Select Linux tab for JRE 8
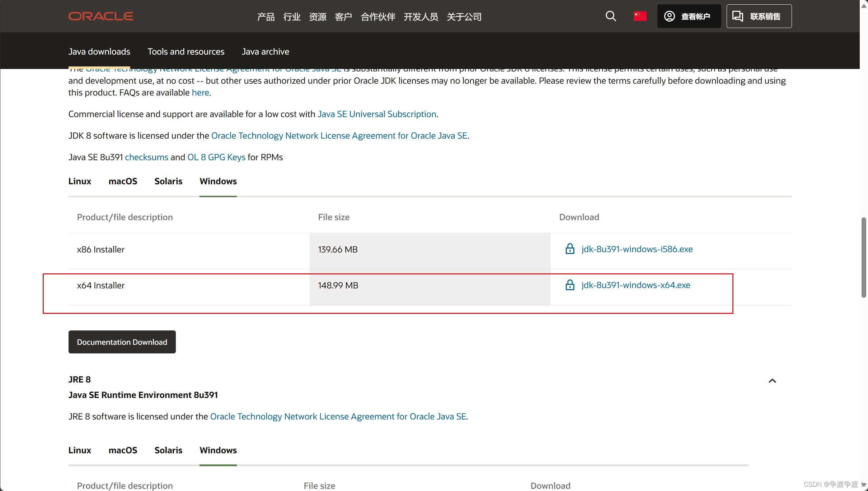 pyautogui.click(x=79, y=450)
